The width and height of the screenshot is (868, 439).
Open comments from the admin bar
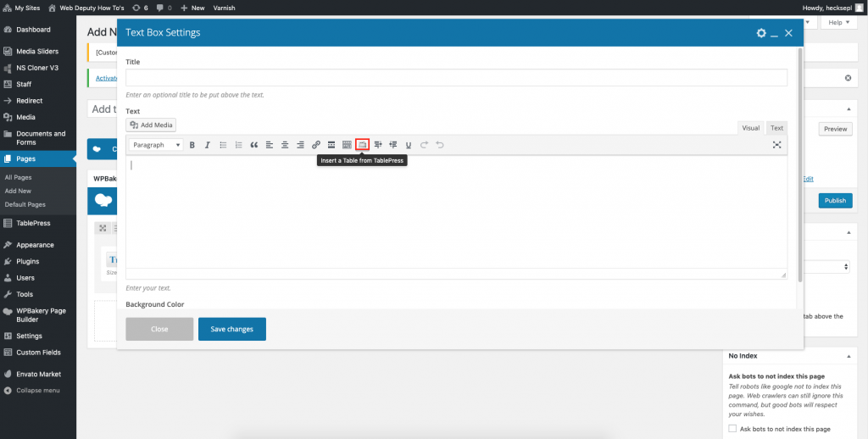(x=164, y=8)
